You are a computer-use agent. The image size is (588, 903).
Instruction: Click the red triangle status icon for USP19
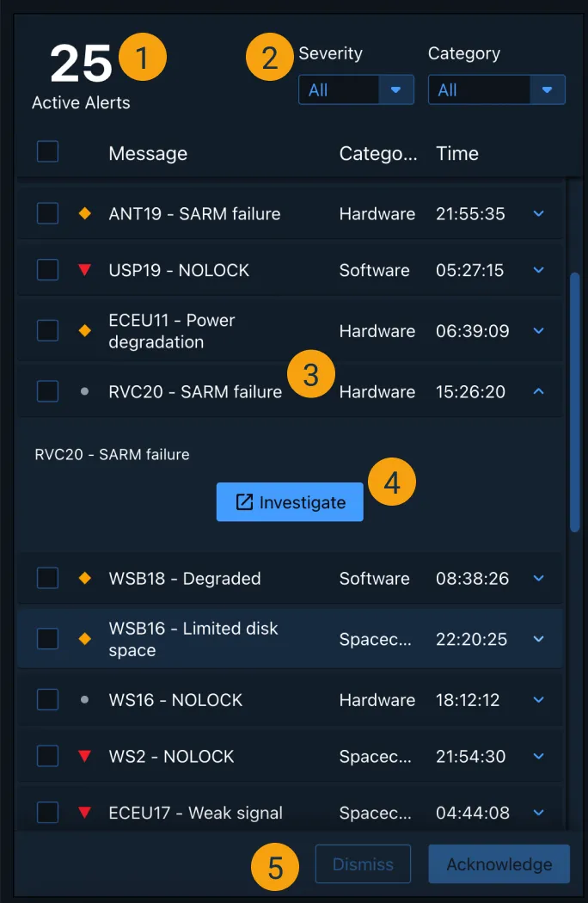click(x=84, y=269)
